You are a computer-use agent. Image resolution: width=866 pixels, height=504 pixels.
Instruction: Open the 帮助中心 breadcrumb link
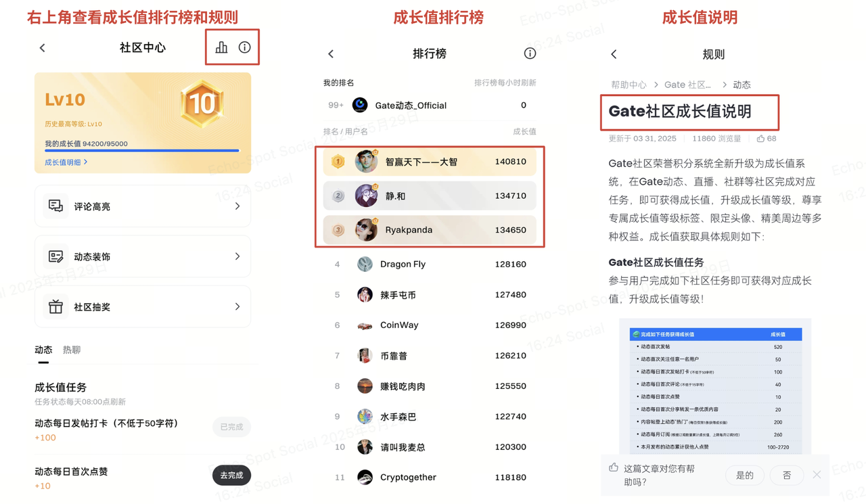[629, 85]
